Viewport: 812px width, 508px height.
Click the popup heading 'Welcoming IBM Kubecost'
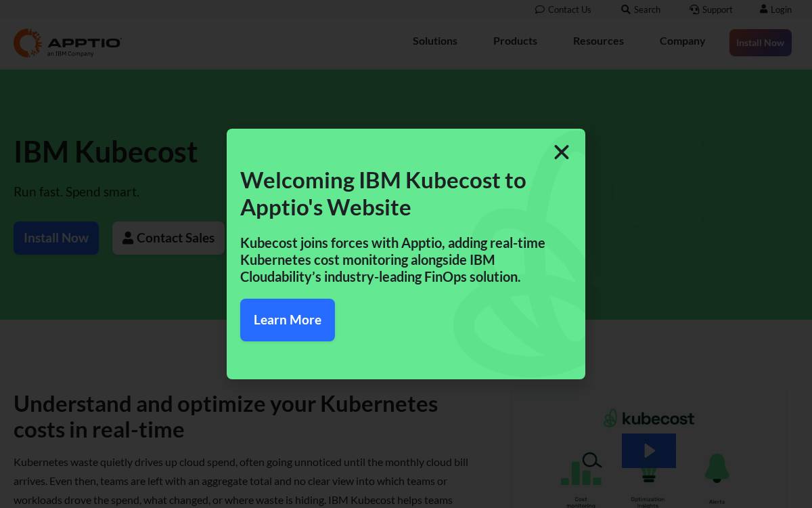click(x=383, y=194)
